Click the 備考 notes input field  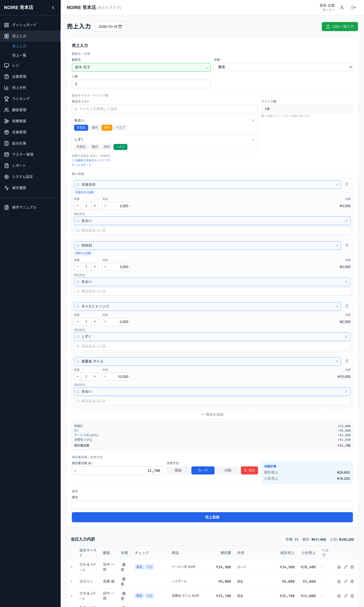[212, 505]
